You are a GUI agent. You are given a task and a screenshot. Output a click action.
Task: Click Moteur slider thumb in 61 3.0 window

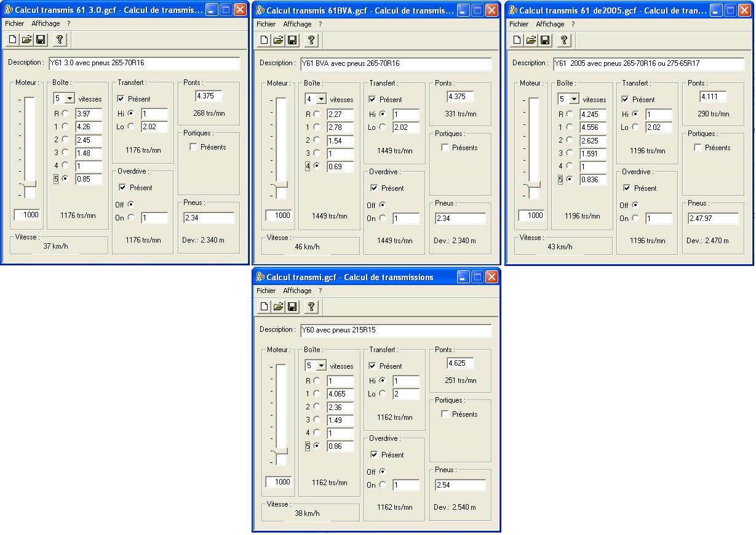[29, 183]
